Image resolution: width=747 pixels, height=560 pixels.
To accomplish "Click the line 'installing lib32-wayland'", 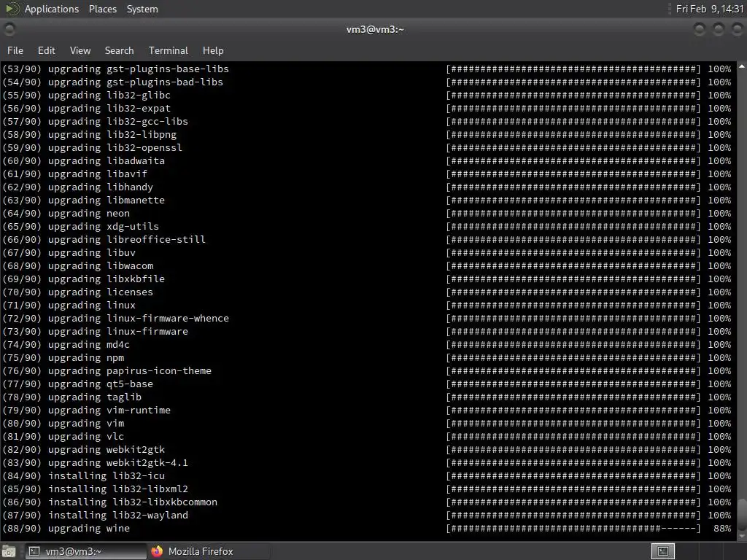I will coord(118,516).
